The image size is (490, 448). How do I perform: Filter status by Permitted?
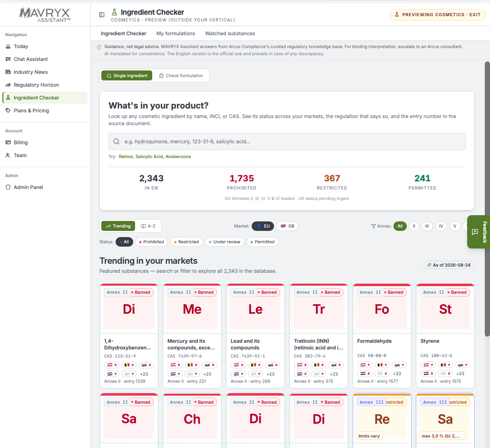tap(263, 242)
